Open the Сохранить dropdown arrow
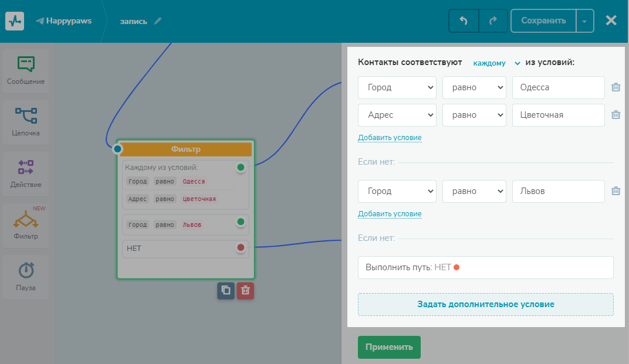Screen dimensions: 629x364 pos(584,21)
